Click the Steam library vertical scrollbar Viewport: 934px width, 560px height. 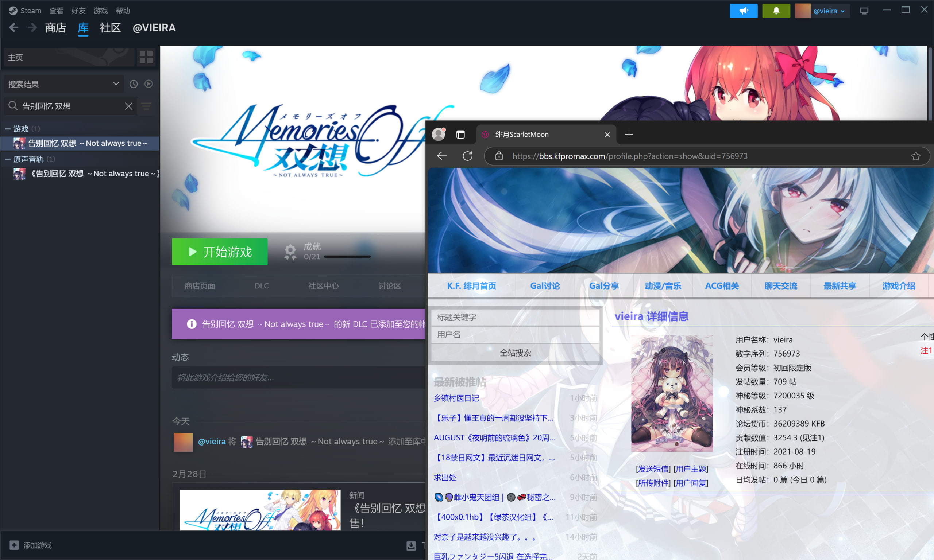click(930, 83)
